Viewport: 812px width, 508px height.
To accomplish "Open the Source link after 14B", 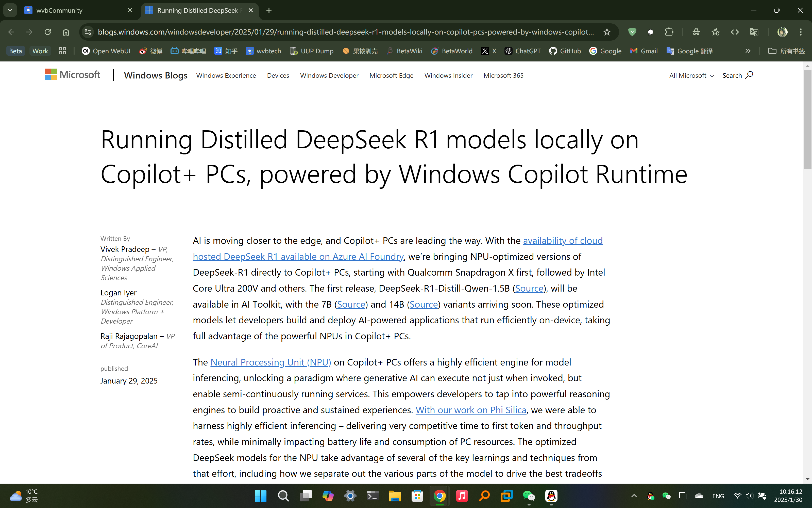I will point(424,304).
